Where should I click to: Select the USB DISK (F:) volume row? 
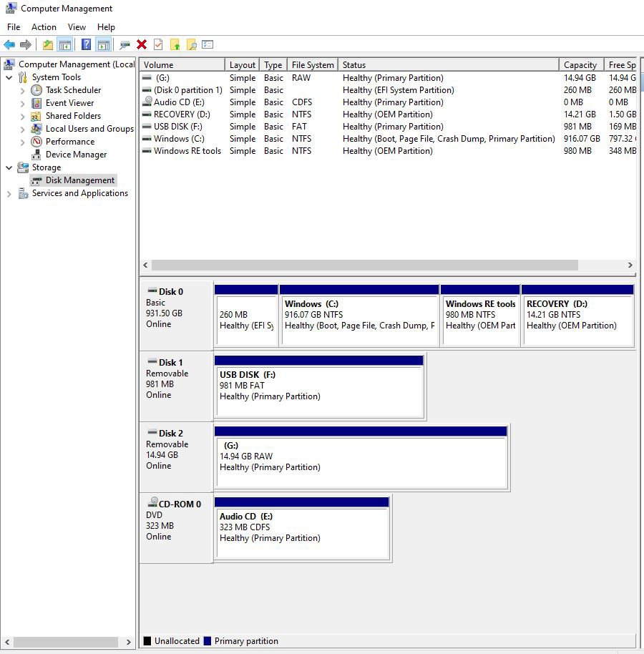(388, 127)
